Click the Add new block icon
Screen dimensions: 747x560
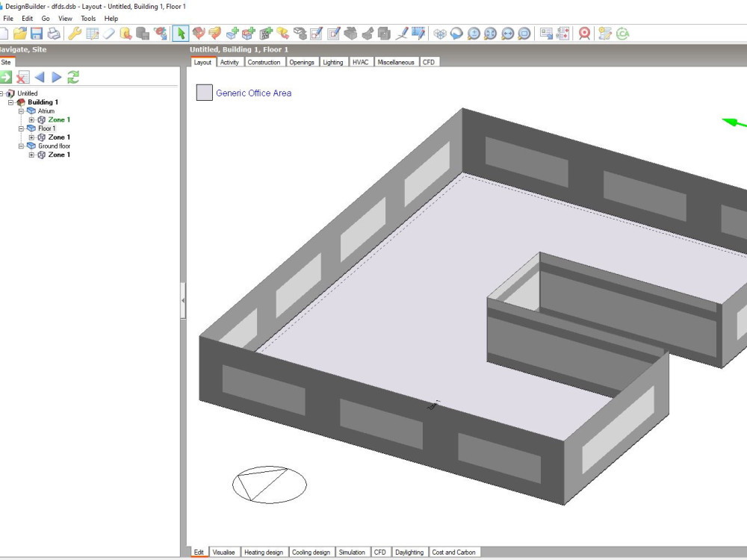click(232, 34)
